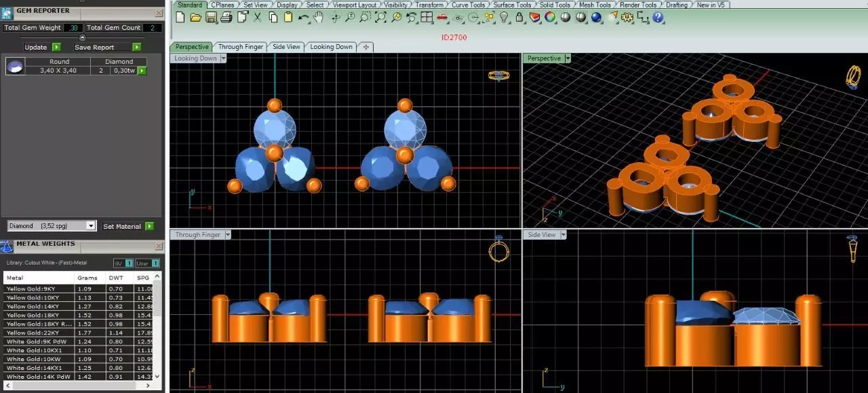Toggle the light bulb Hide Objects icon
868x393 pixels.
(505, 17)
